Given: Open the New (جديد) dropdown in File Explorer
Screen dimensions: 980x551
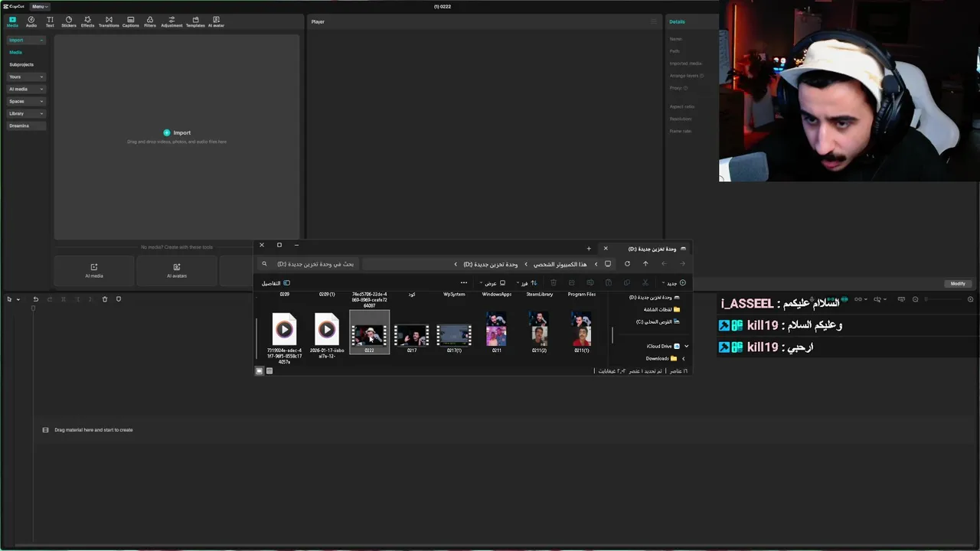Looking at the screenshot, I should (672, 283).
